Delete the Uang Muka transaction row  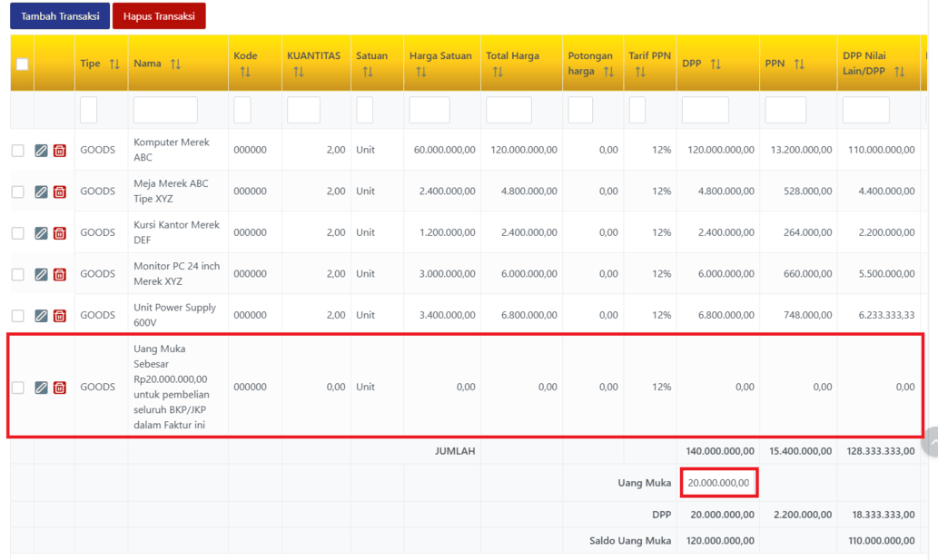[59, 388]
